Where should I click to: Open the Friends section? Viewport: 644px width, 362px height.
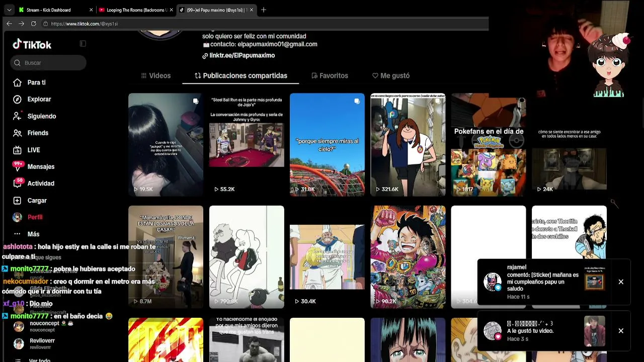point(38,133)
